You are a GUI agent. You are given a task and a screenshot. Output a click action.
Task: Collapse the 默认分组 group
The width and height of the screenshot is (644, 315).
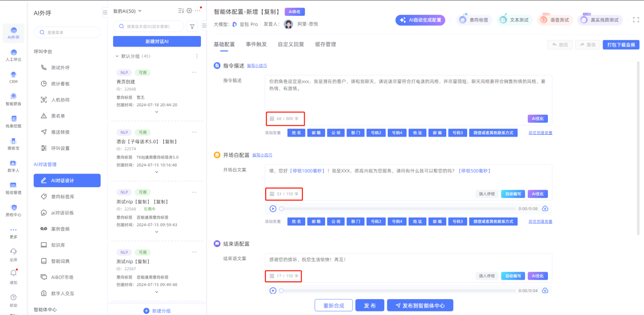click(117, 56)
